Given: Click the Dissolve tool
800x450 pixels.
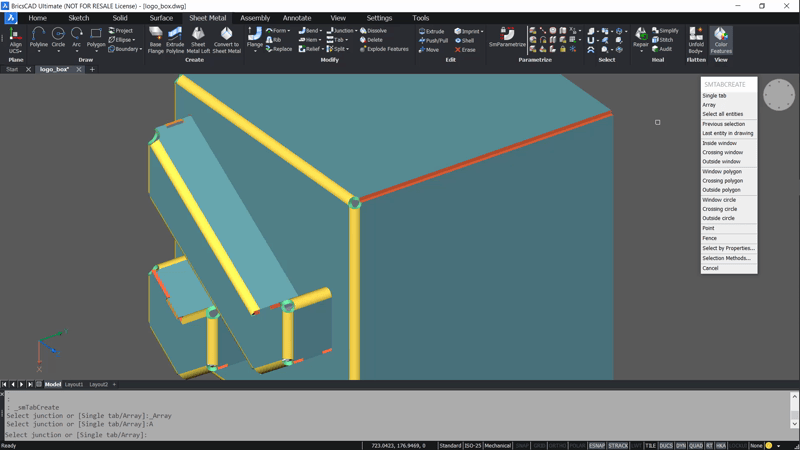Looking at the screenshot, I should 373,31.
